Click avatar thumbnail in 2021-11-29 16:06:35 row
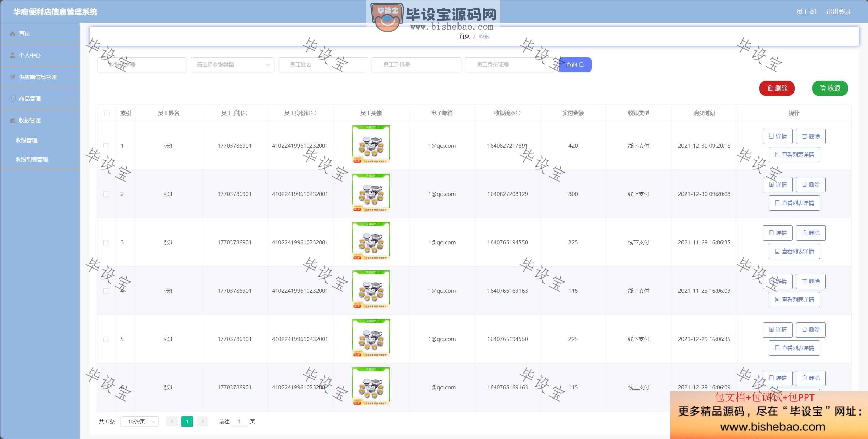This screenshot has height=439, width=868. 371,241
